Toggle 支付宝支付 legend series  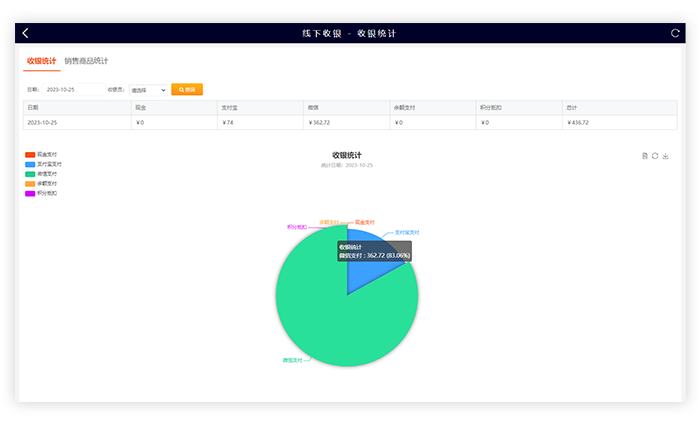pyautogui.click(x=43, y=164)
